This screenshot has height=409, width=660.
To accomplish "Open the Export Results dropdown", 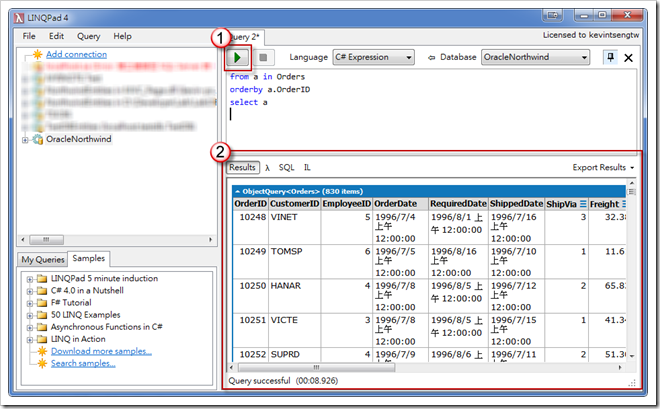I will coord(603,167).
